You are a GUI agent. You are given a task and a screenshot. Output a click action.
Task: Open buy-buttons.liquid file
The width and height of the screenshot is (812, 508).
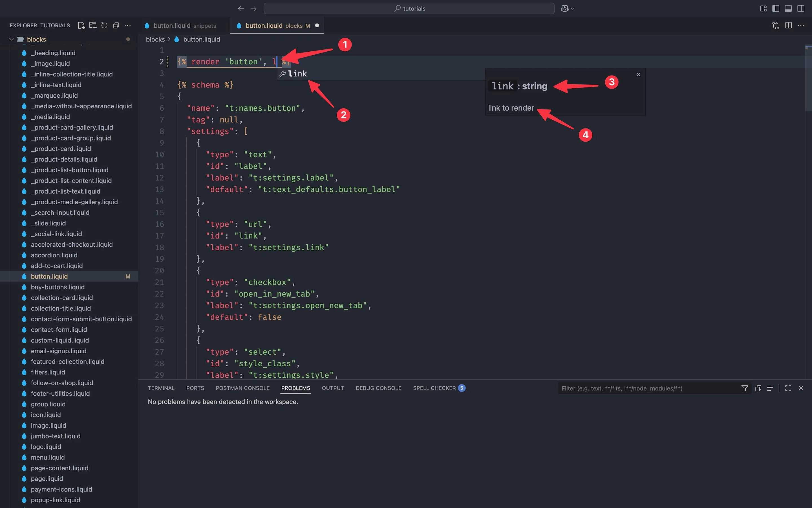click(x=58, y=287)
